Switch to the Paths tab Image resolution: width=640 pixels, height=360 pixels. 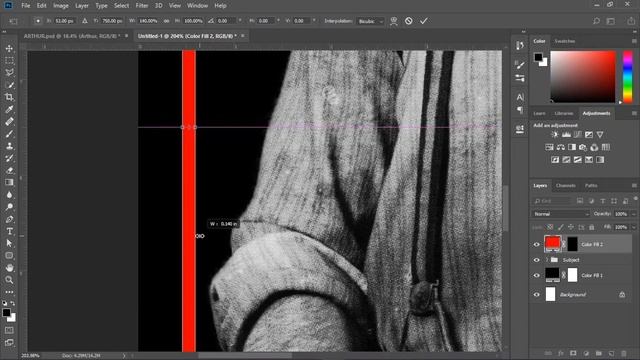coord(591,186)
